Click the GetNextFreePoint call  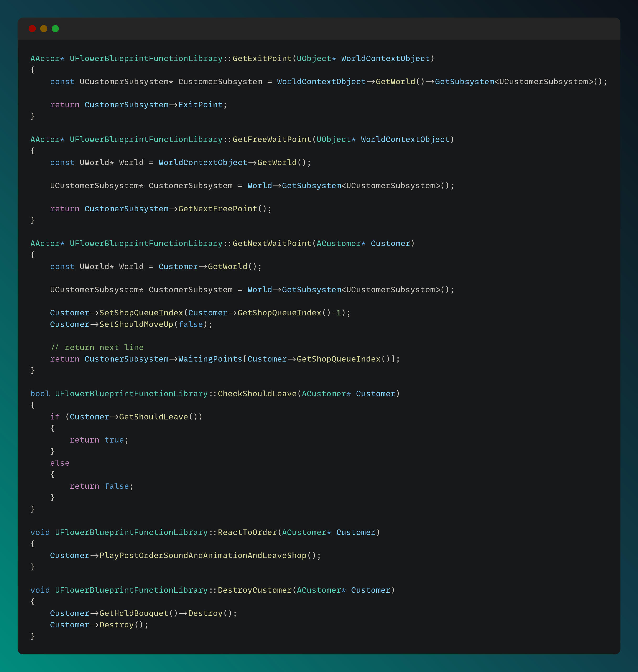[x=218, y=209]
